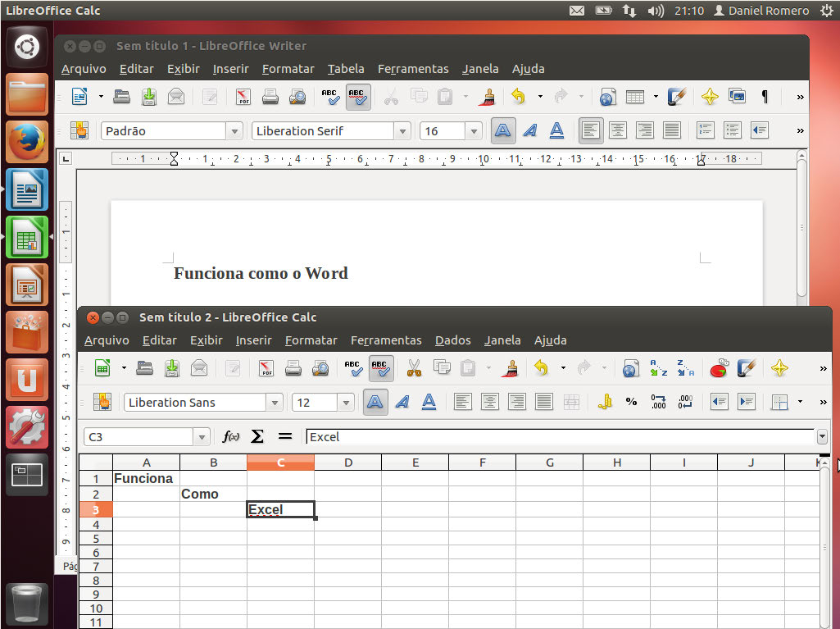Screen dimensions: 840x629
Task: Open the Padrão paragraph style dropdown
Action: click(x=235, y=131)
